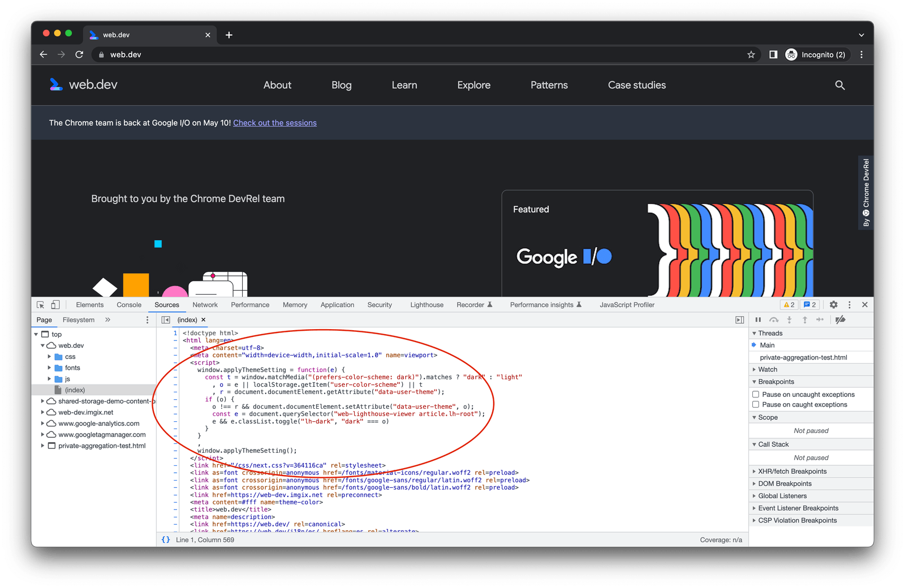Click the Step out of current function icon
905x588 pixels.
(805, 319)
